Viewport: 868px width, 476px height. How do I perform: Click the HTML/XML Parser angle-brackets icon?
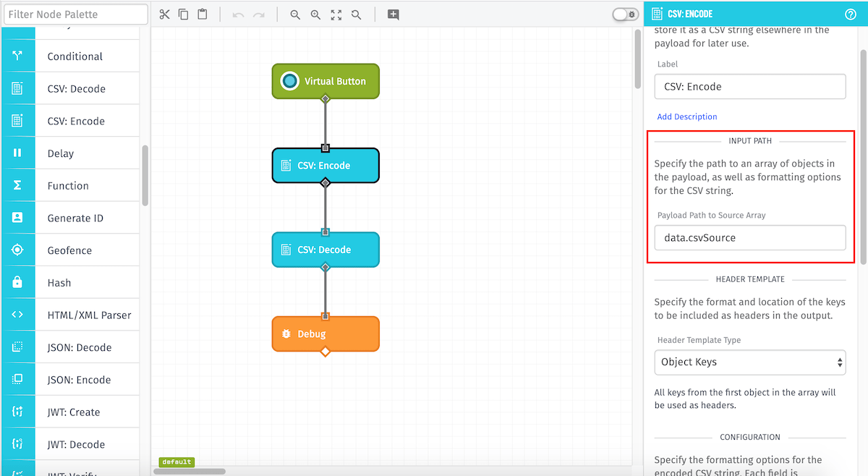coord(18,314)
